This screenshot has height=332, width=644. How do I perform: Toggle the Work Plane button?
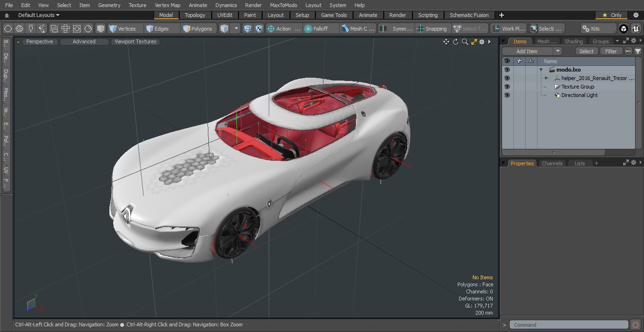click(x=508, y=29)
